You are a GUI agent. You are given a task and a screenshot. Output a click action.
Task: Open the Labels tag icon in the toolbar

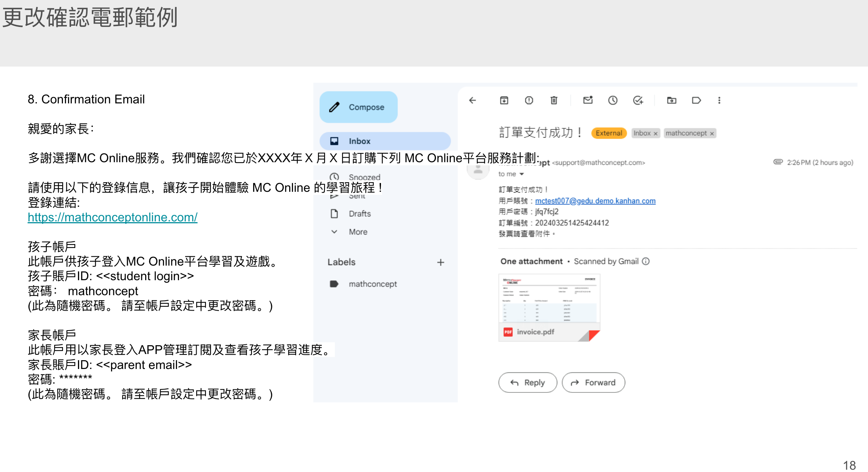(696, 100)
